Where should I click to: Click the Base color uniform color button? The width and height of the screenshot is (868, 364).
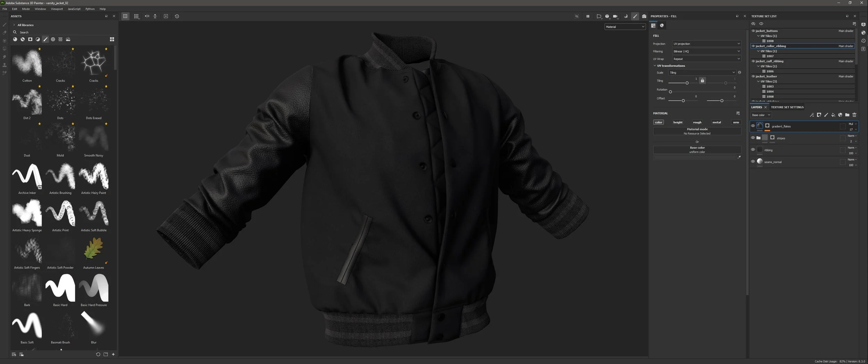697,149
